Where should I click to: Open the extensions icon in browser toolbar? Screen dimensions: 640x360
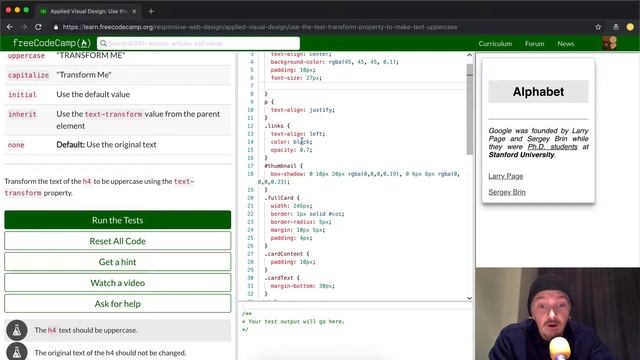point(616,27)
